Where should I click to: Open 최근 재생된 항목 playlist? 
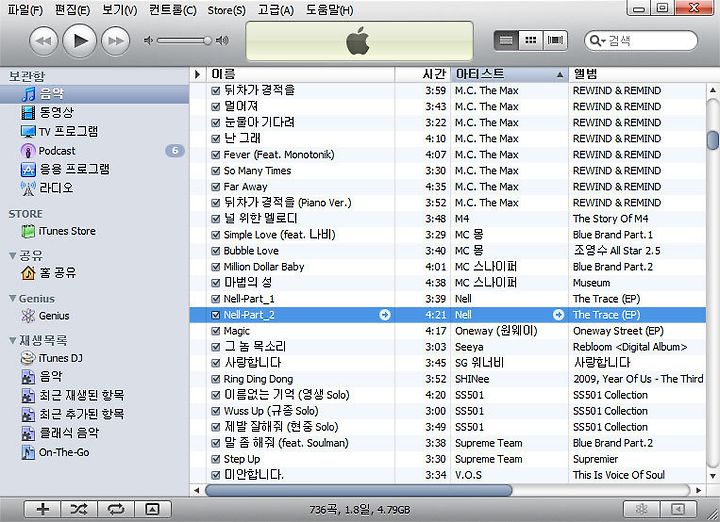coord(94,396)
